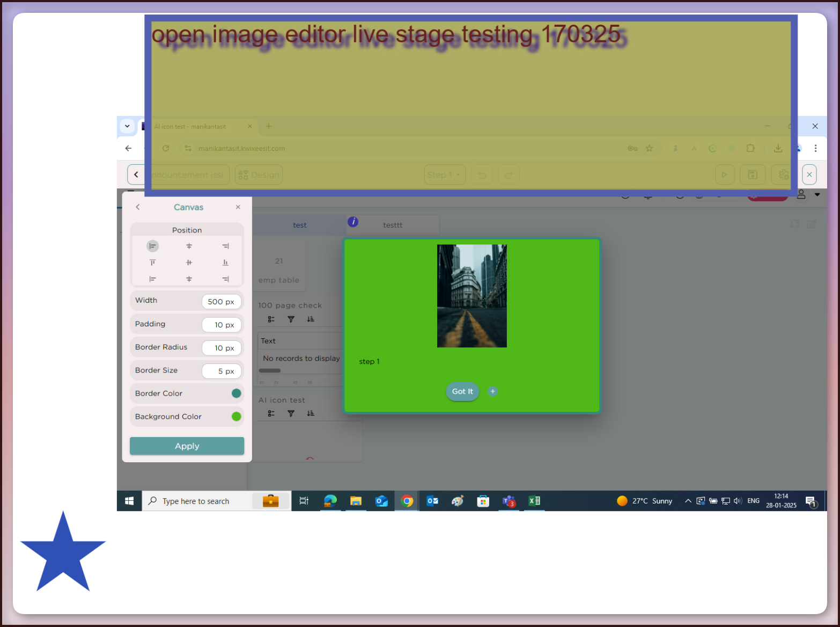This screenshot has width=840, height=627.
Task: Open File Explorer from taskbar
Action: (x=356, y=501)
